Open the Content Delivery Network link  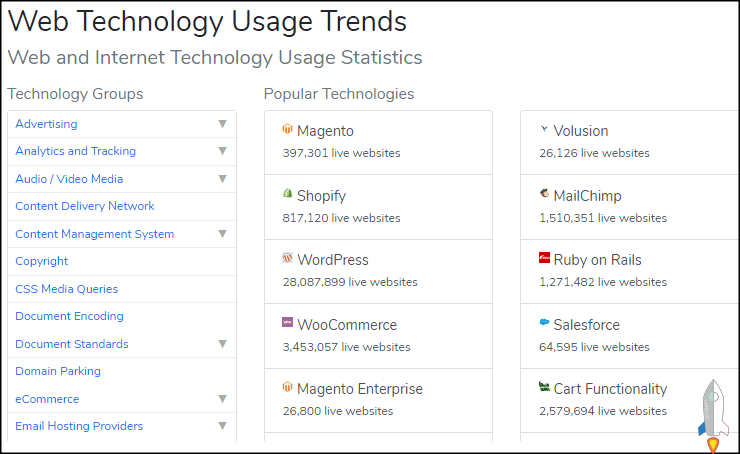tap(85, 206)
